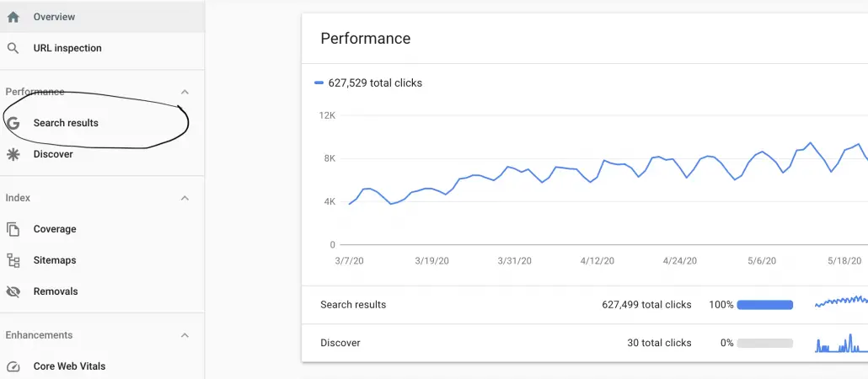Click the Core Web Vitals gauge icon
The image size is (868, 379).
pos(13,366)
